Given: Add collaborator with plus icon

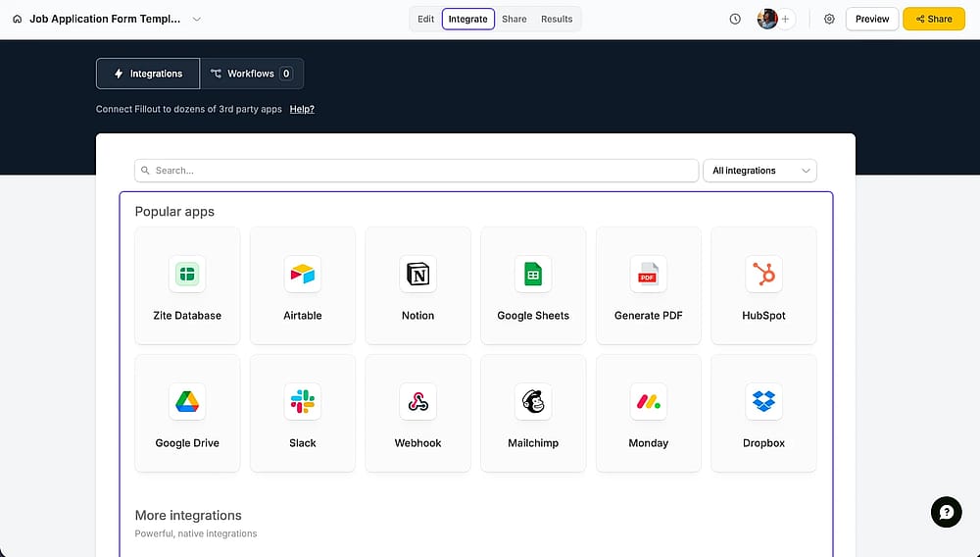Looking at the screenshot, I should (786, 19).
